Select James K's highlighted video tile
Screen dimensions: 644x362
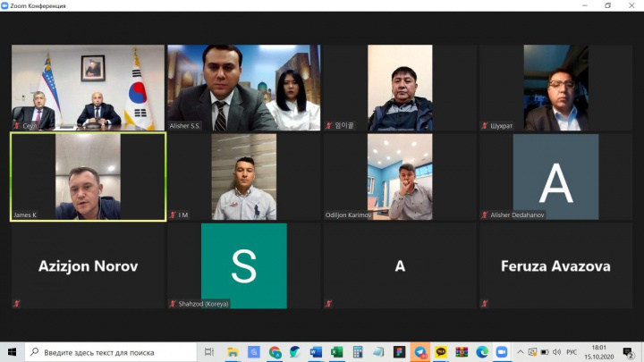coord(88,177)
